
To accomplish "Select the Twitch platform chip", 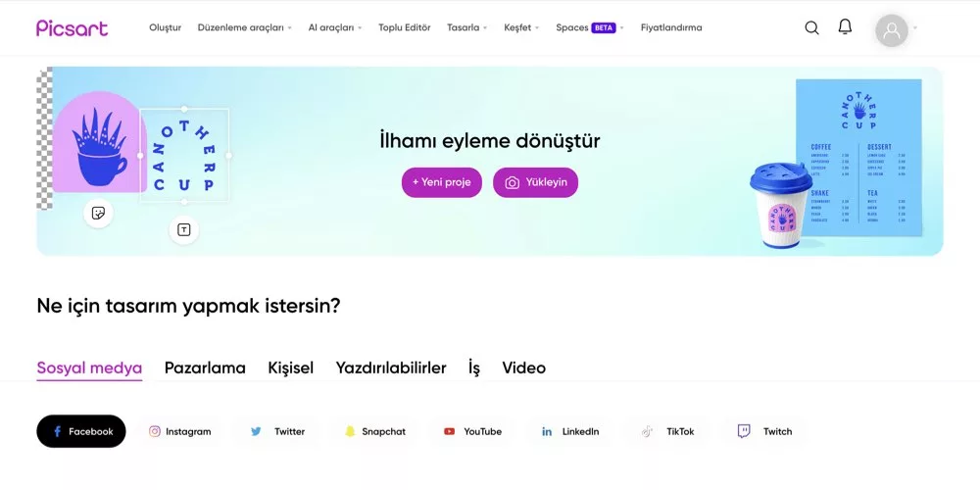I will tap(765, 431).
